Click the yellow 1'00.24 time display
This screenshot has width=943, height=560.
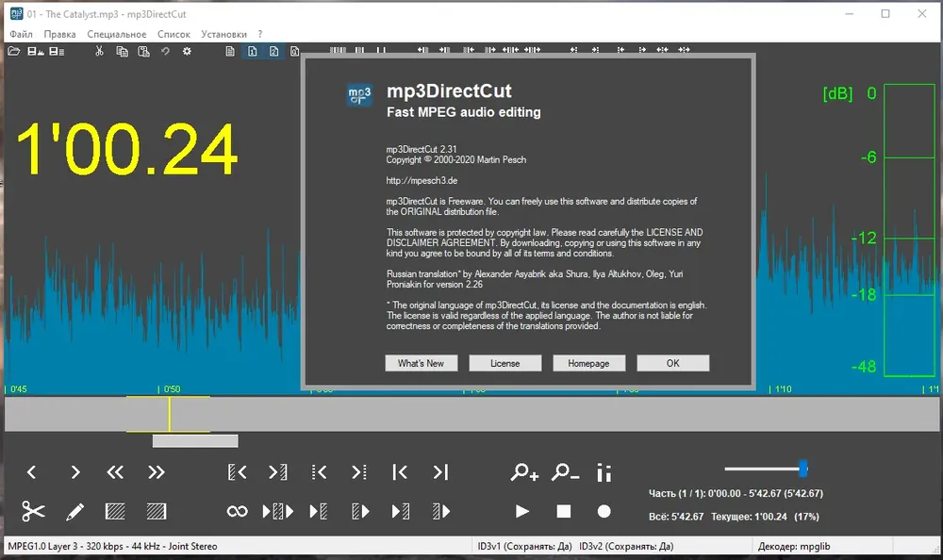click(x=127, y=149)
